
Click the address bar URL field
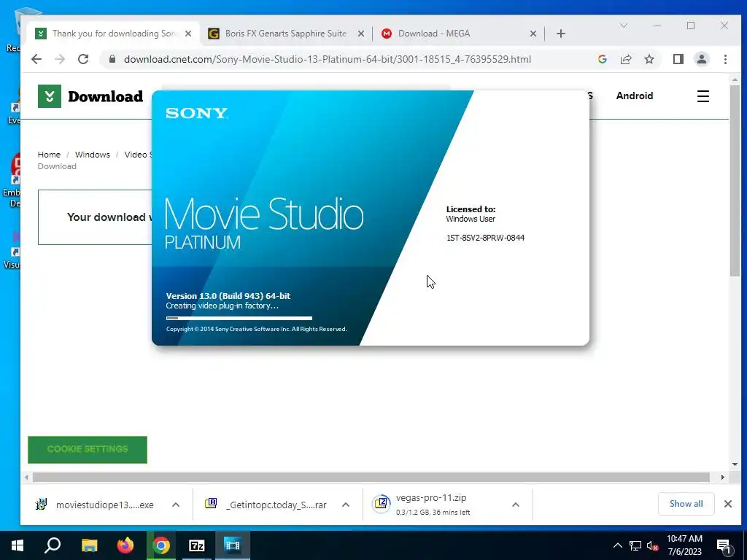(328, 59)
